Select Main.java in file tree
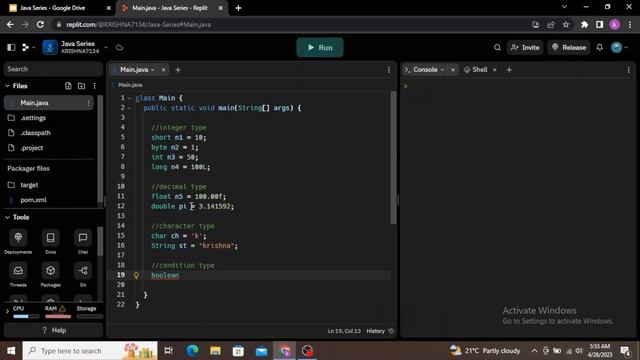The height and width of the screenshot is (360, 640). click(49, 103)
